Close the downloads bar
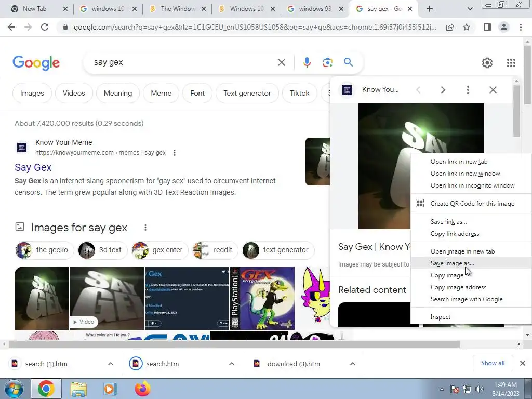This screenshot has height=399, width=532. tap(523, 363)
